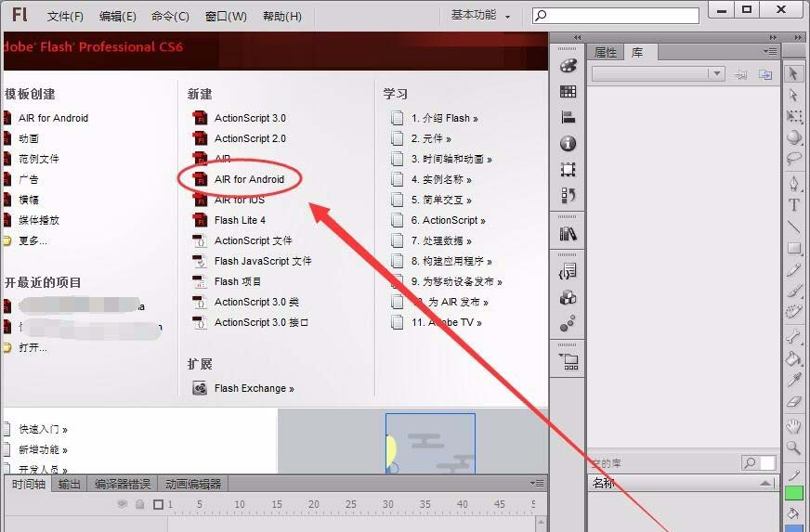Screen dimensions: 810x532
Task: Create new AIR for Android under 新建
Action: (x=239, y=179)
